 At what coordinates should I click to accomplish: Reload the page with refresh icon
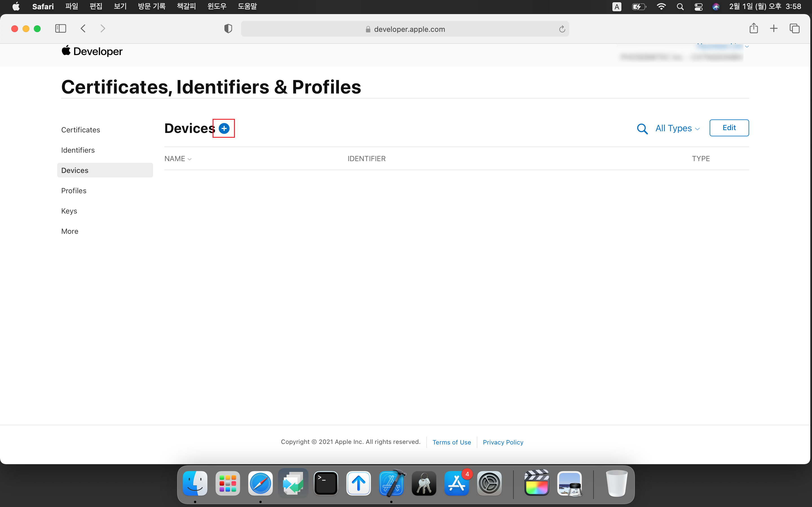[x=562, y=29]
